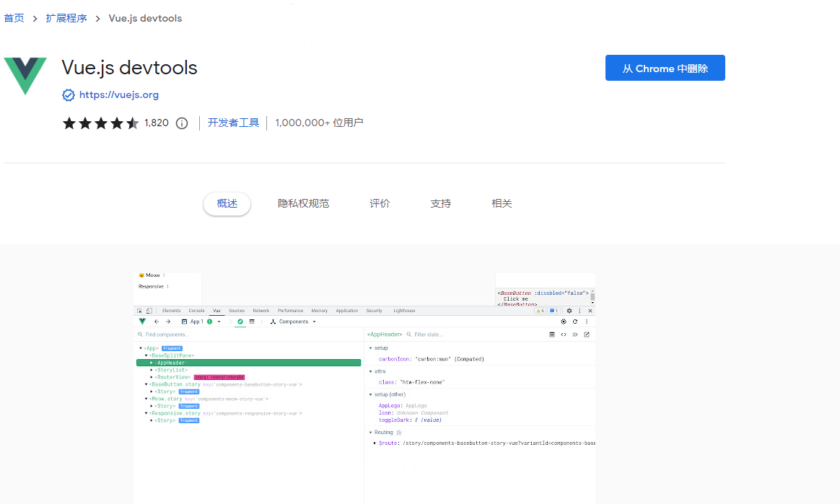
Task: Click the inspect DOM icon in state header
Action: 575,335
